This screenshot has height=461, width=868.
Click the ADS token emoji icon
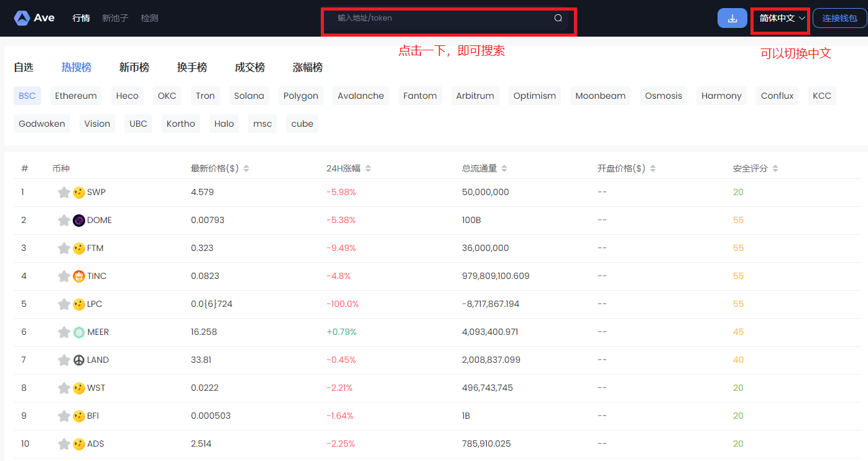point(79,444)
